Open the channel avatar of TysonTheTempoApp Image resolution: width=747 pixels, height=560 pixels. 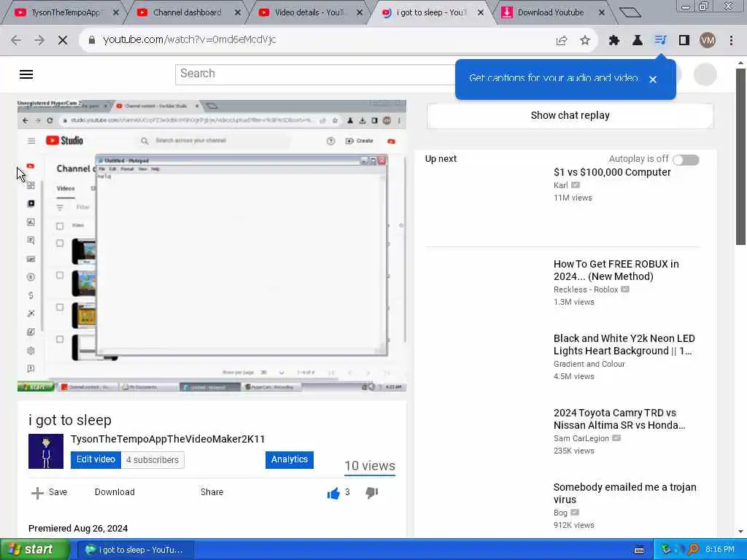pos(46,451)
